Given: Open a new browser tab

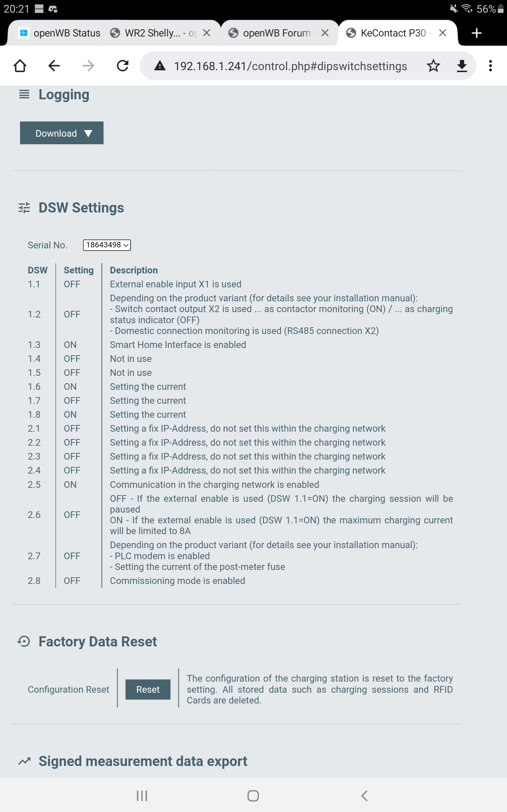Looking at the screenshot, I should click(476, 33).
